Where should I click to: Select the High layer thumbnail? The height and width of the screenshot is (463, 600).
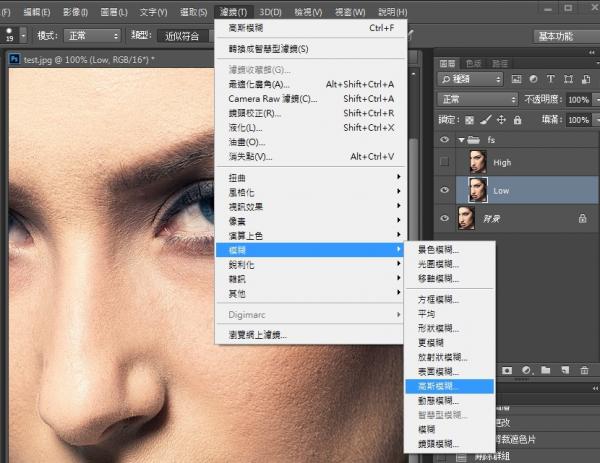point(474,162)
